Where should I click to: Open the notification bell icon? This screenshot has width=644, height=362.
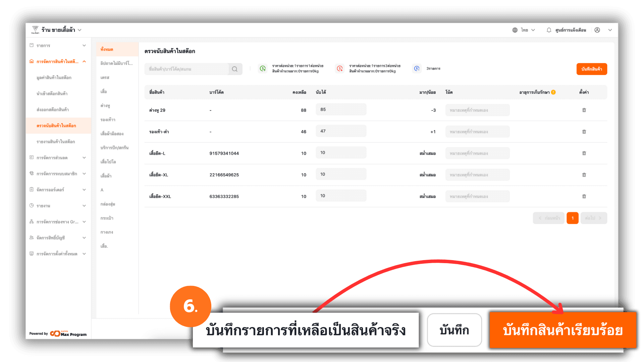point(549,30)
